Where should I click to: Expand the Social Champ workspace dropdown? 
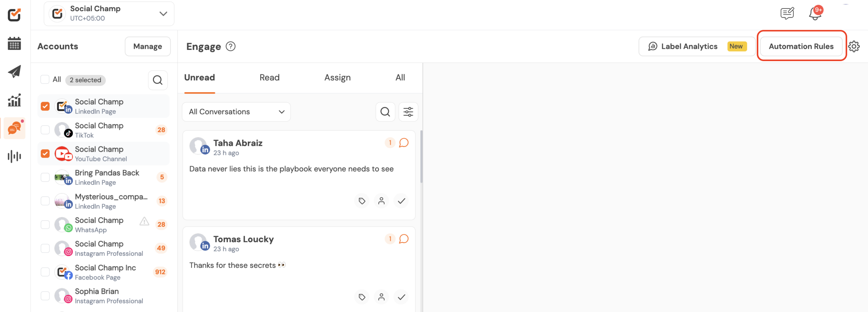pyautogui.click(x=163, y=14)
